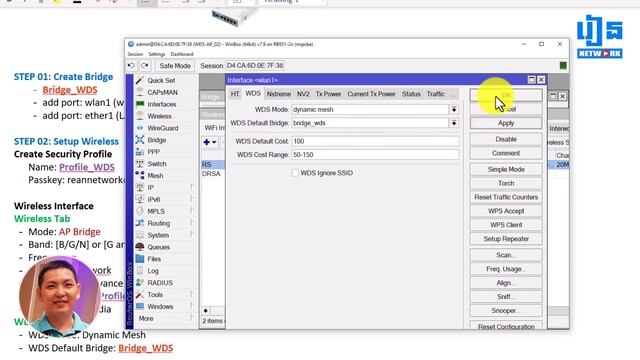Switch to the Traffic tab
The height and width of the screenshot is (360, 640).
(436, 94)
